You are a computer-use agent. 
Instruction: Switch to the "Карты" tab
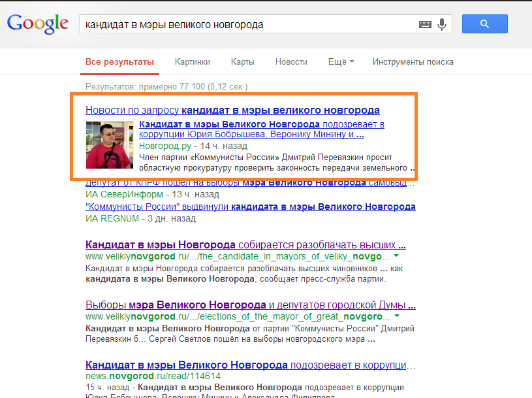click(x=242, y=62)
